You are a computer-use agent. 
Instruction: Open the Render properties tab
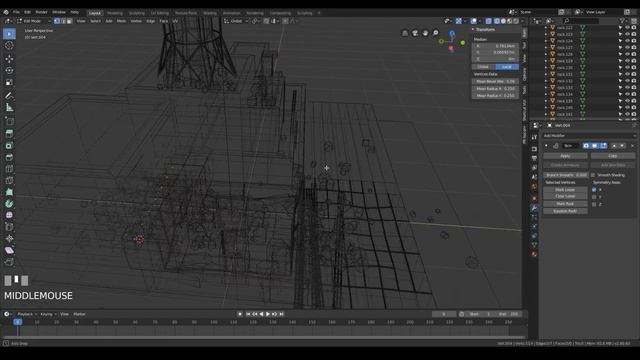pyautogui.click(x=534, y=149)
